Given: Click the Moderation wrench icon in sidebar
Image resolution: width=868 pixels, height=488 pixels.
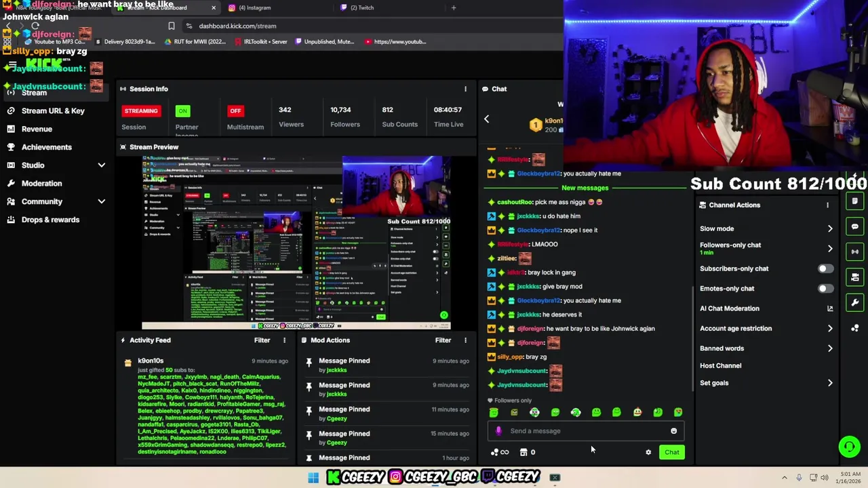Looking at the screenshot, I should click(11, 183).
